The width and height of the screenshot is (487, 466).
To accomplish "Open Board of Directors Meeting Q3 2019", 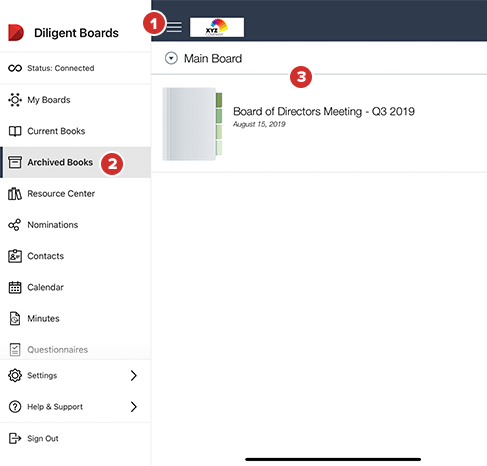I will coord(324,111).
